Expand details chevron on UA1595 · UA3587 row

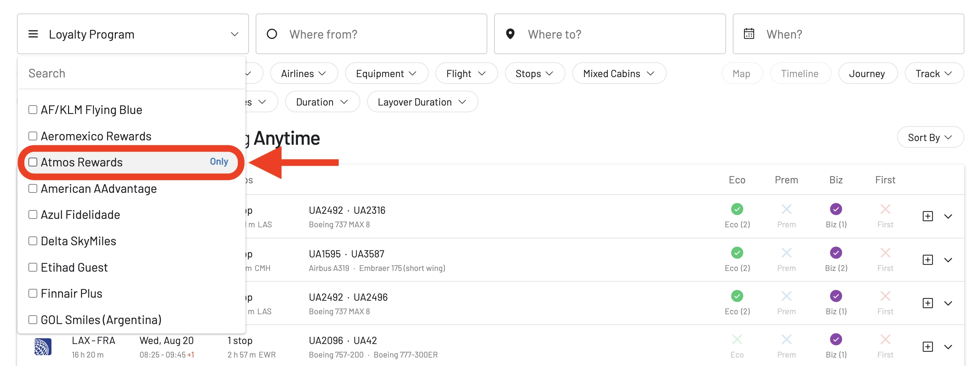[x=948, y=260]
